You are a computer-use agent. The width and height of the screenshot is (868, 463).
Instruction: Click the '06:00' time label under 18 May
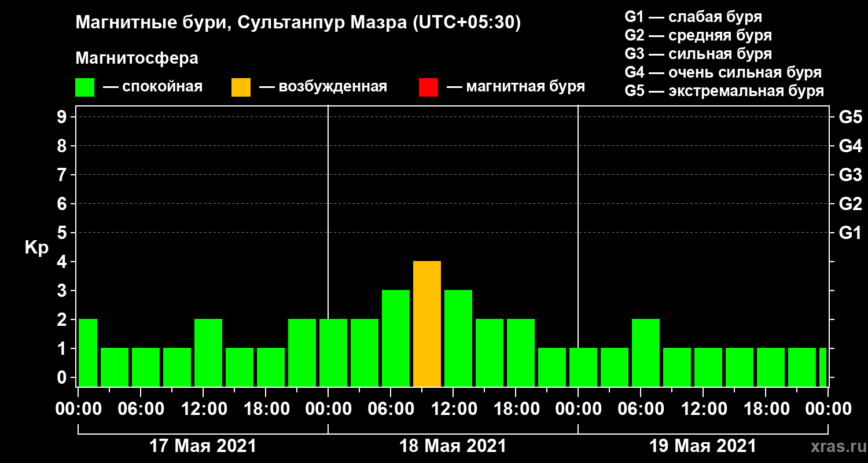[391, 409]
